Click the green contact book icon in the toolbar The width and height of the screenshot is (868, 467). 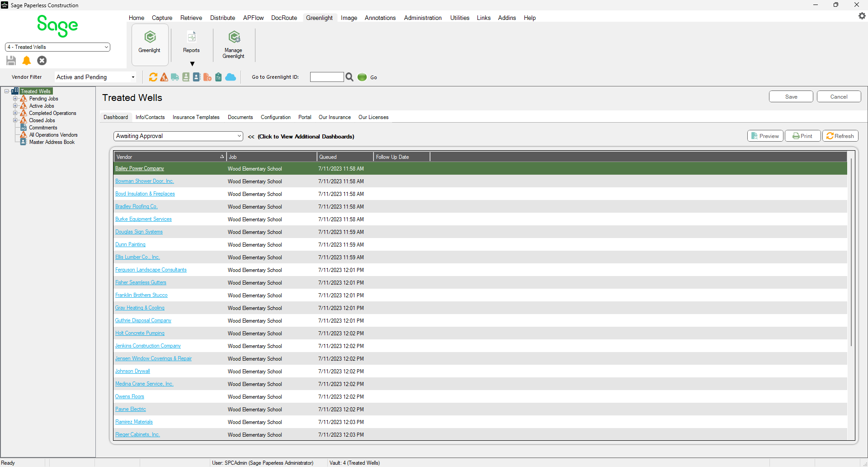click(186, 77)
